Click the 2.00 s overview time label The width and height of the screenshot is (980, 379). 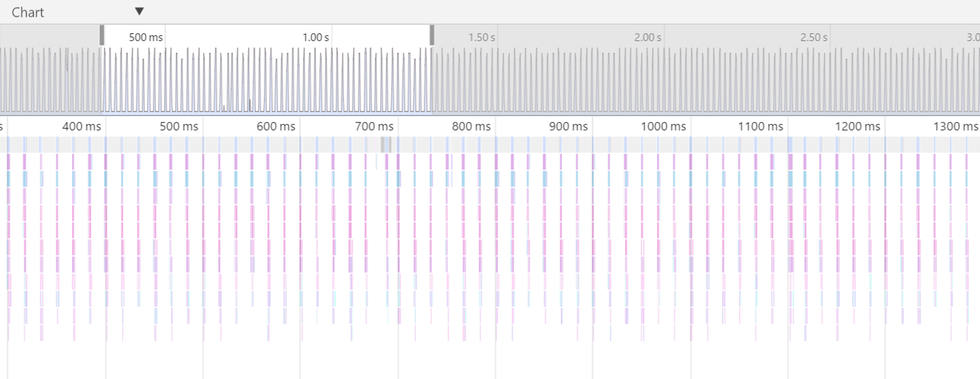pyautogui.click(x=648, y=37)
